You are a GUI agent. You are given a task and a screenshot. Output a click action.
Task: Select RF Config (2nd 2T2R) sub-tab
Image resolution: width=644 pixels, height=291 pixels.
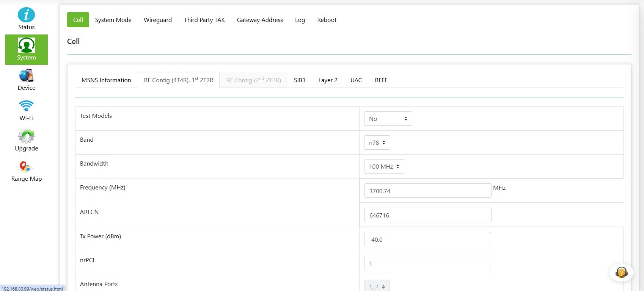[254, 80]
